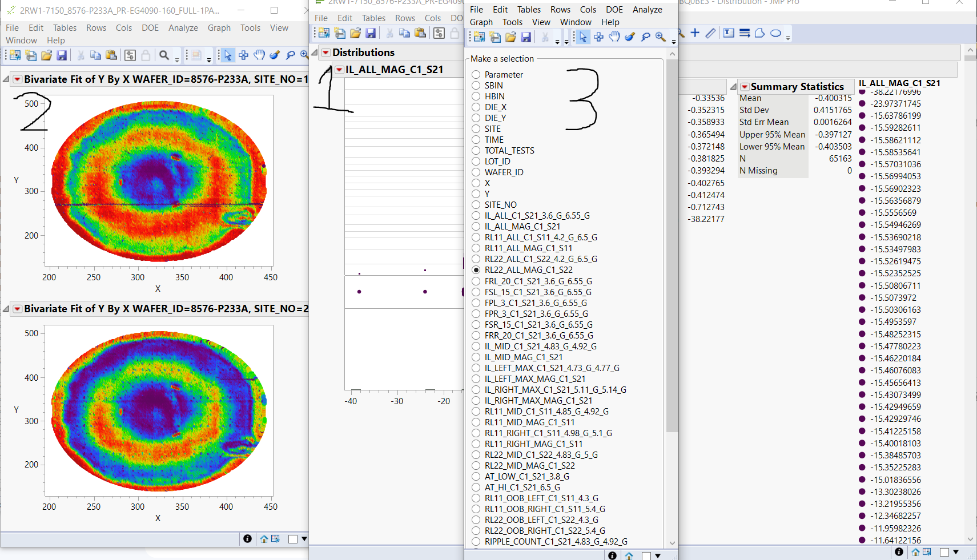Click the Text annotate tool icon
This screenshot has width=977, height=560.
tap(729, 33)
